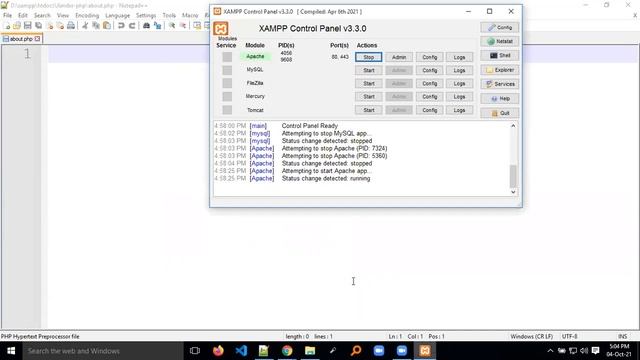Open the volume icon in system tray
This screenshot has height=360, width=640.
pyautogui.click(x=584, y=351)
